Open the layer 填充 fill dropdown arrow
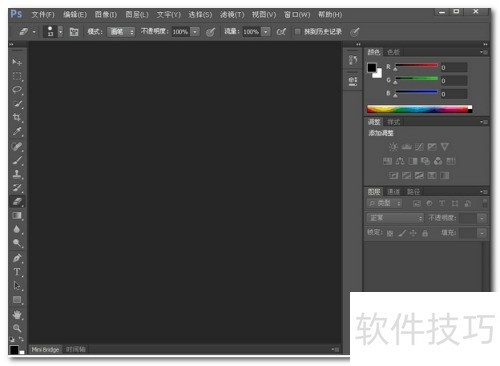The width and height of the screenshot is (500, 366). click(482, 233)
